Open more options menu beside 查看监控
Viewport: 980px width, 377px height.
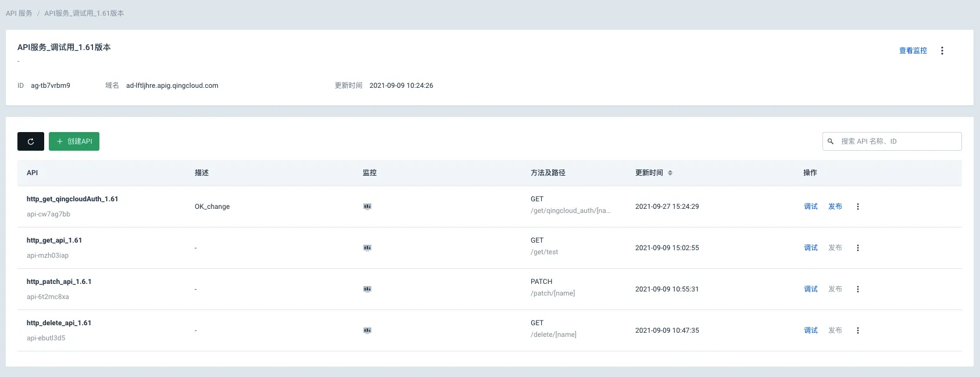[942, 51]
